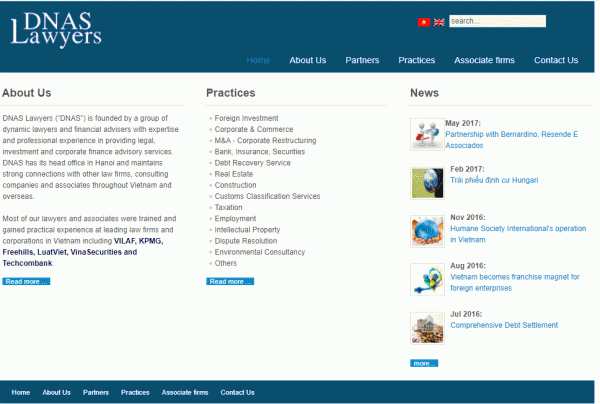Open Comprehensive Debt Settlement news link

(504, 325)
